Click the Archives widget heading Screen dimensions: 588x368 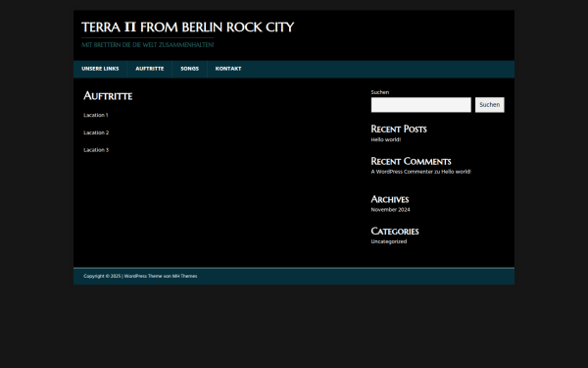click(x=390, y=199)
